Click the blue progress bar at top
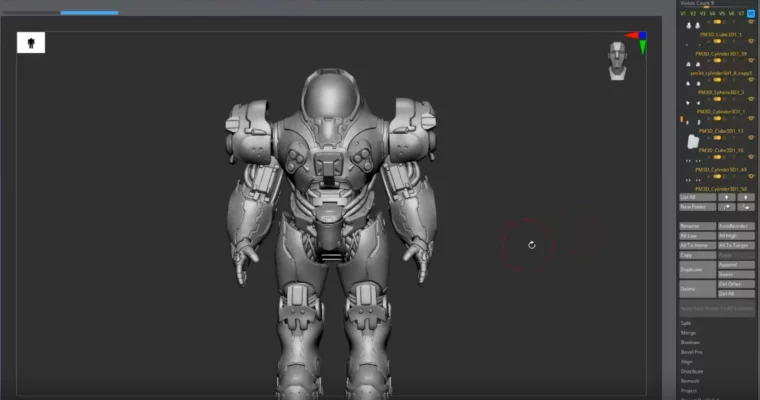 point(89,13)
